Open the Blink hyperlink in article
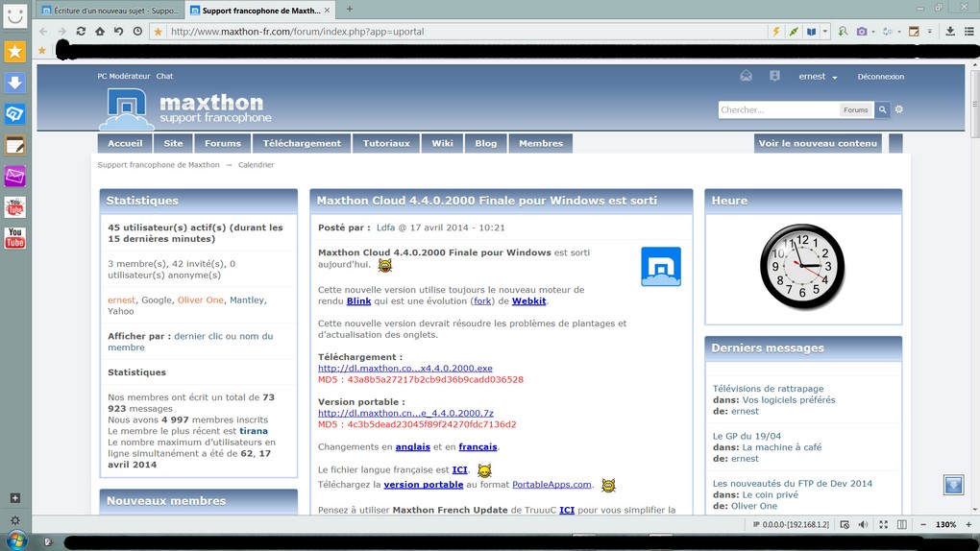 pos(358,301)
